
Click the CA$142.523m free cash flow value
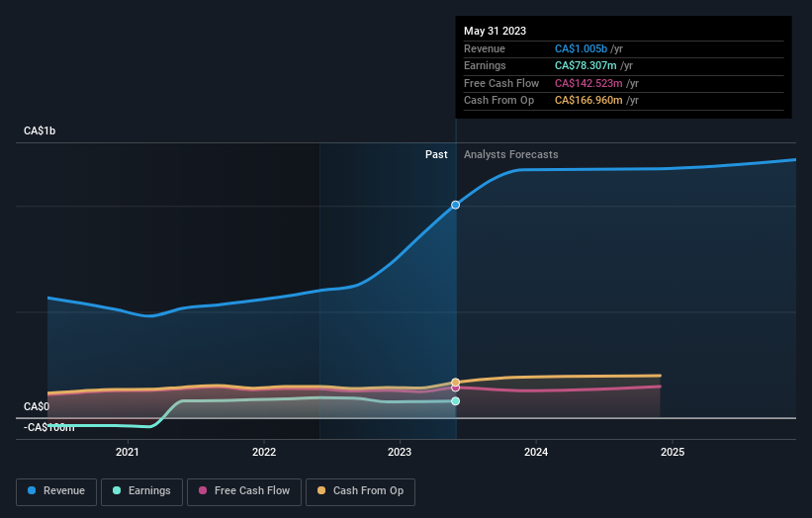tap(588, 83)
